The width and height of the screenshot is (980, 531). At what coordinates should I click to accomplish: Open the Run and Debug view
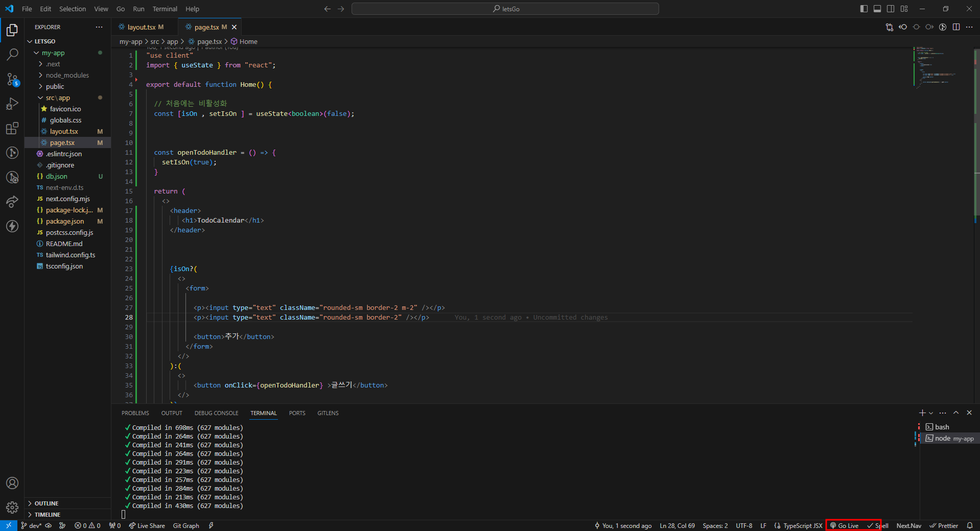(x=12, y=104)
